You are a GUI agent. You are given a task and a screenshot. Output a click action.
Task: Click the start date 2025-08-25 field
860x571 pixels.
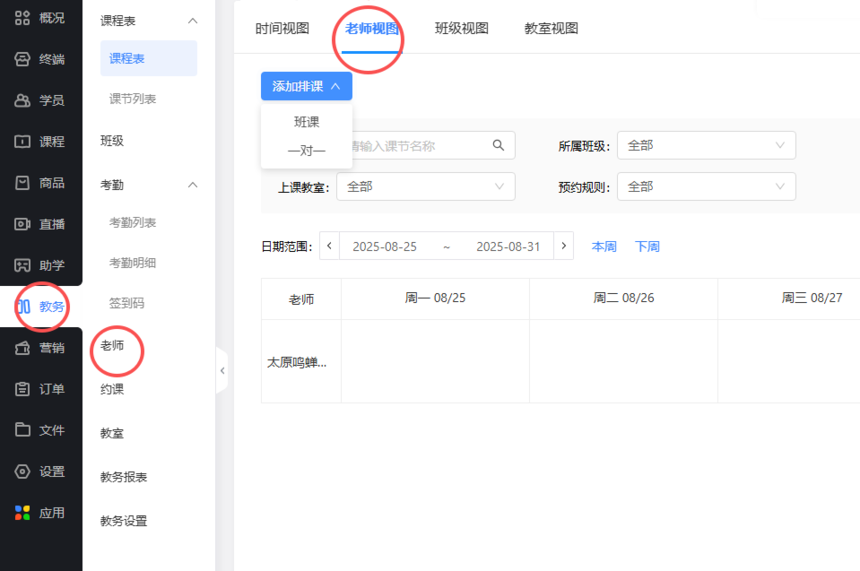coord(384,246)
